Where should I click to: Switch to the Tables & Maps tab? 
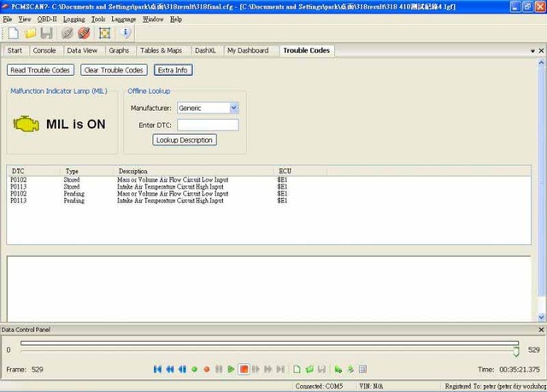point(161,50)
